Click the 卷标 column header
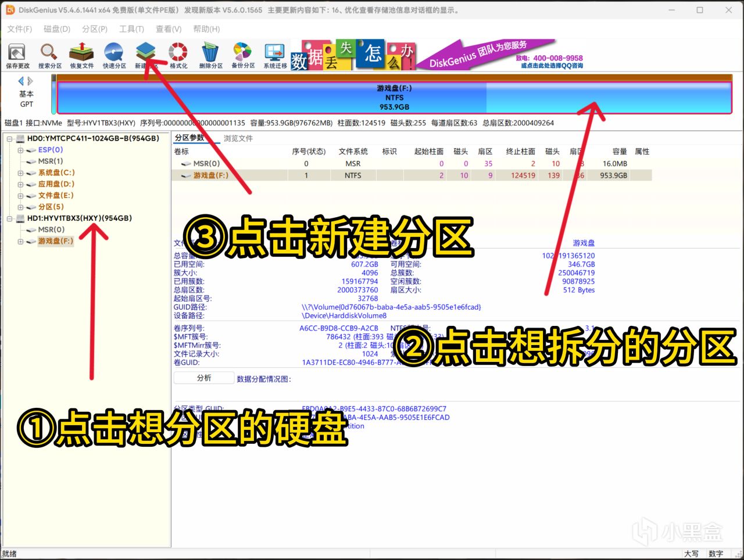The width and height of the screenshot is (744, 560). [x=181, y=152]
